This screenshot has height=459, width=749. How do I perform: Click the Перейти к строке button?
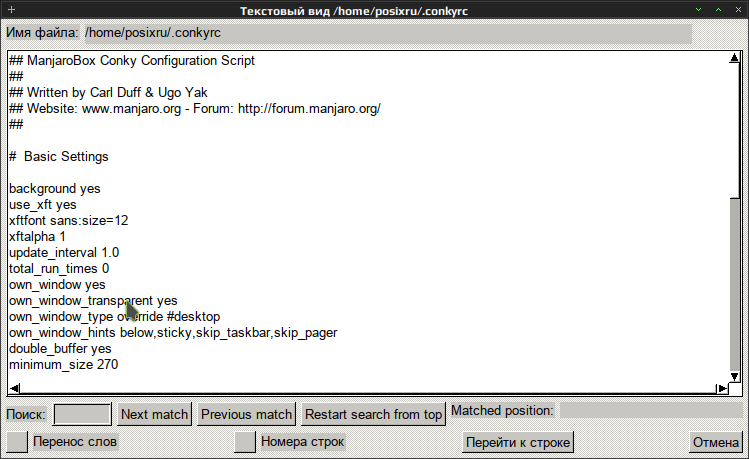tap(518, 442)
